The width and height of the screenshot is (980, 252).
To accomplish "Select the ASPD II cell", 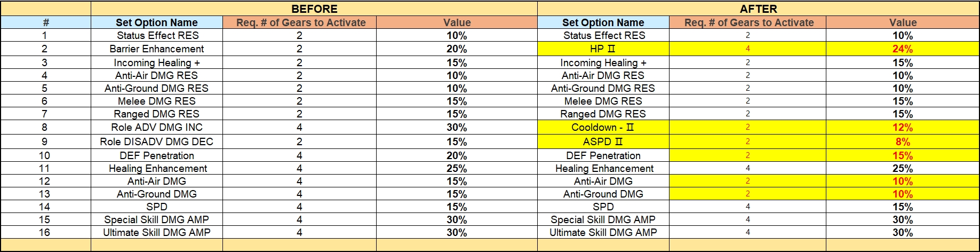I will [603, 141].
